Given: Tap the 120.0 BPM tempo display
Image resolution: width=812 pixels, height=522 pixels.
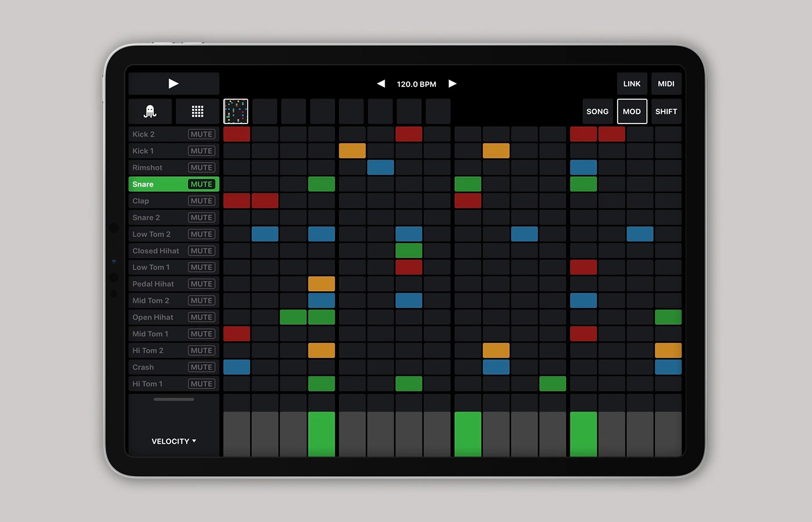Looking at the screenshot, I should [x=416, y=84].
